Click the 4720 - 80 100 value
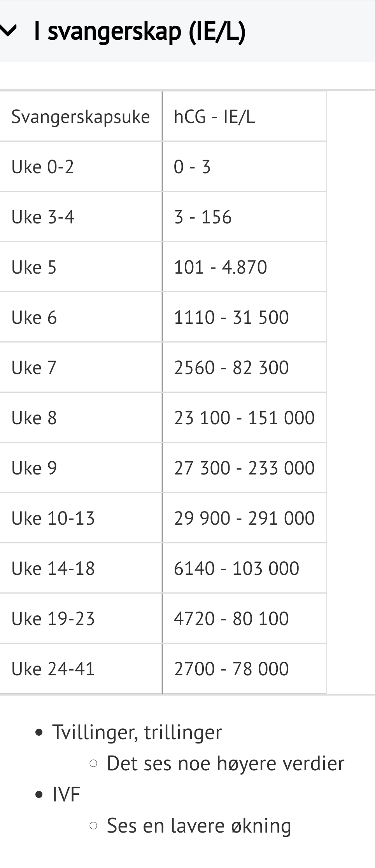The width and height of the screenshot is (375, 868). (x=231, y=619)
